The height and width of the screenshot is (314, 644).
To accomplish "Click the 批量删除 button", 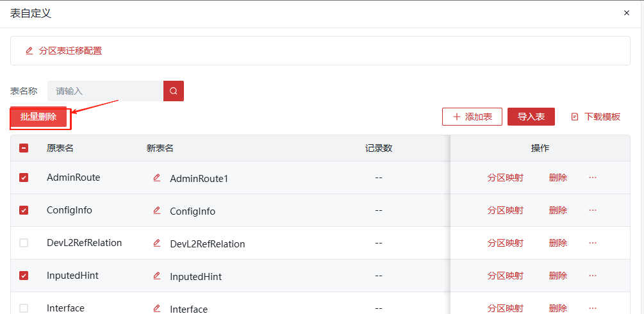I will (x=38, y=117).
